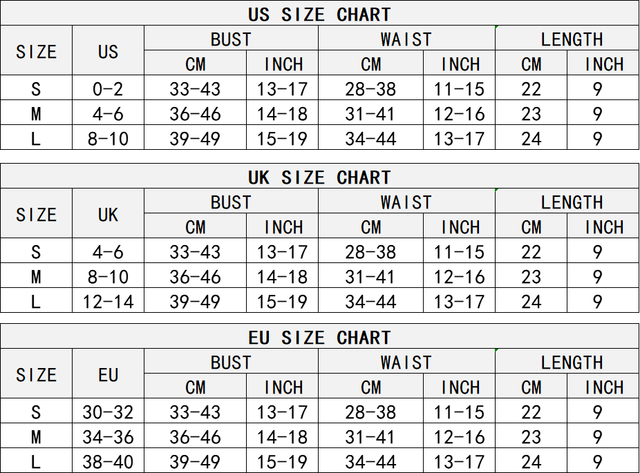Click the 38-40 EU size cell
640x473 pixels.
pos(108,461)
